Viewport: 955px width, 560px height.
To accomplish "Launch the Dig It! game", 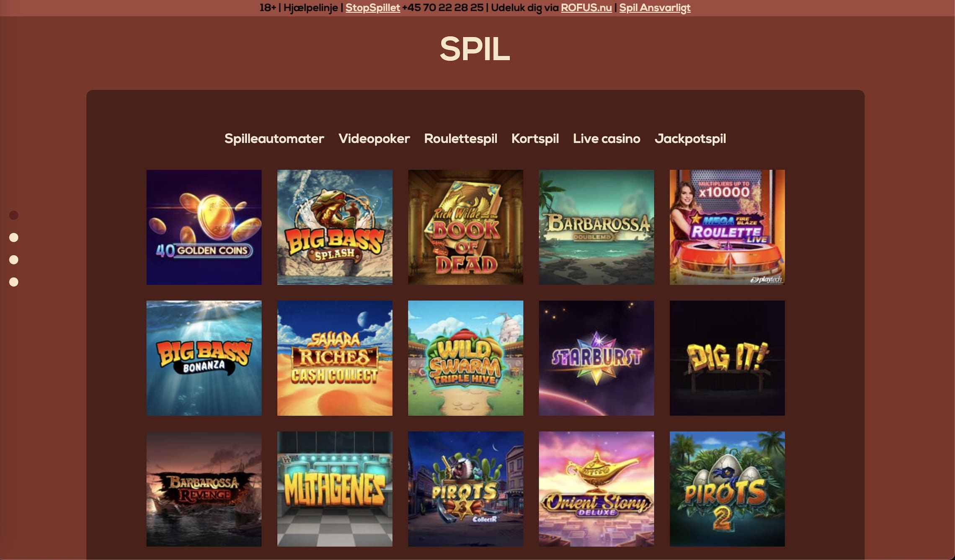I will [727, 358].
